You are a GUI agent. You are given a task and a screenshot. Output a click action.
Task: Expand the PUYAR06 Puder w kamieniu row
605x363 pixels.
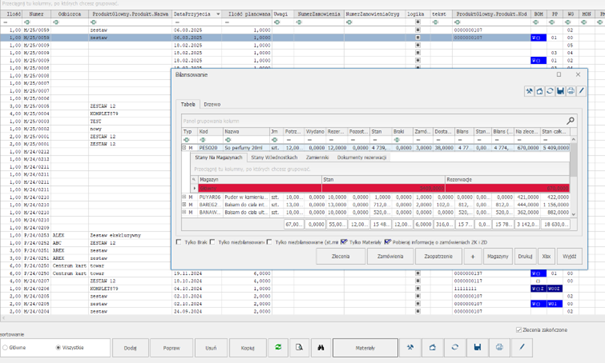pyautogui.click(x=184, y=197)
